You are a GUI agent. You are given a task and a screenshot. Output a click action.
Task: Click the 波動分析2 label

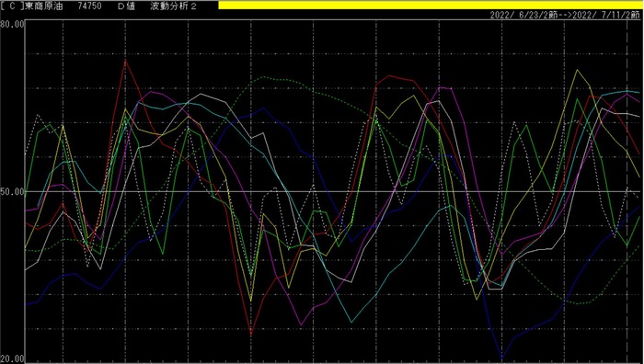click(174, 6)
